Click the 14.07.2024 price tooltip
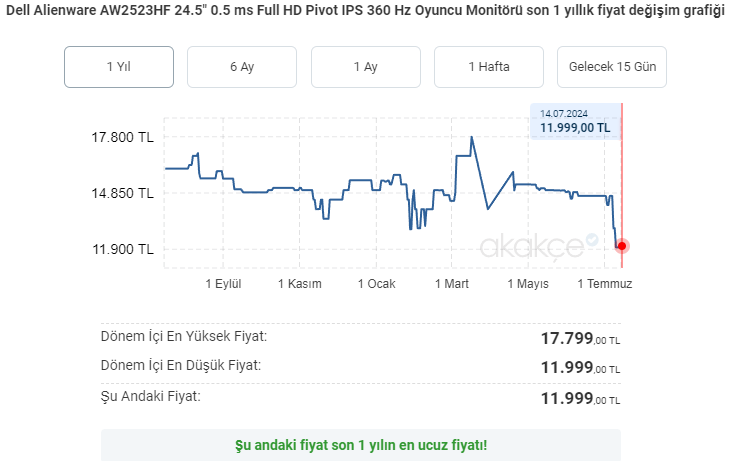The width and height of the screenshot is (731, 461). click(x=575, y=121)
